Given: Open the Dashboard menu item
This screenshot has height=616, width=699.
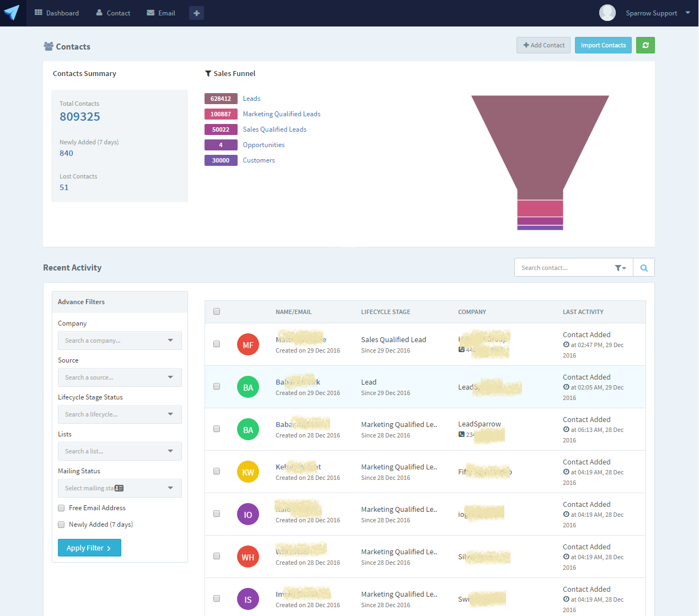Looking at the screenshot, I should (57, 13).
